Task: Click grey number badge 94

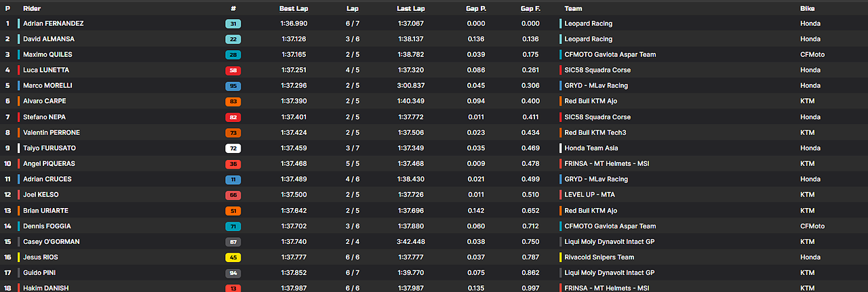Action: click(233, 273)
